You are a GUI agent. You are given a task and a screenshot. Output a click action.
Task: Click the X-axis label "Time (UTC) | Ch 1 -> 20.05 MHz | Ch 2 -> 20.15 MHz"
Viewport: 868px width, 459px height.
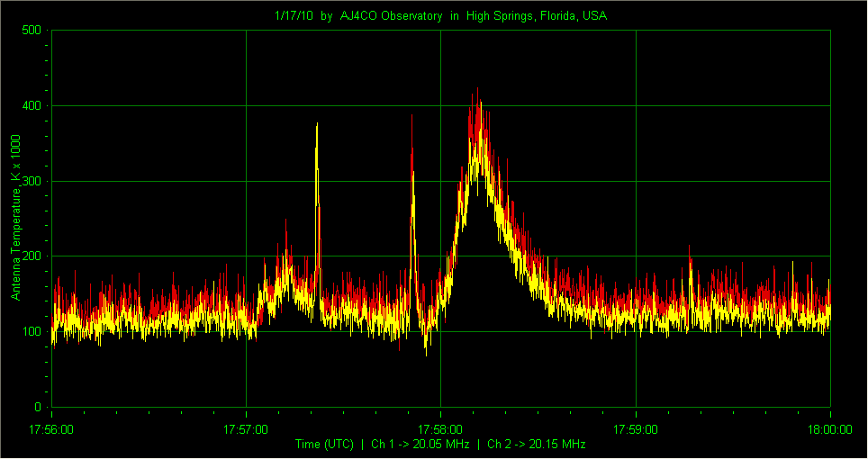click(x=440, y=444)
